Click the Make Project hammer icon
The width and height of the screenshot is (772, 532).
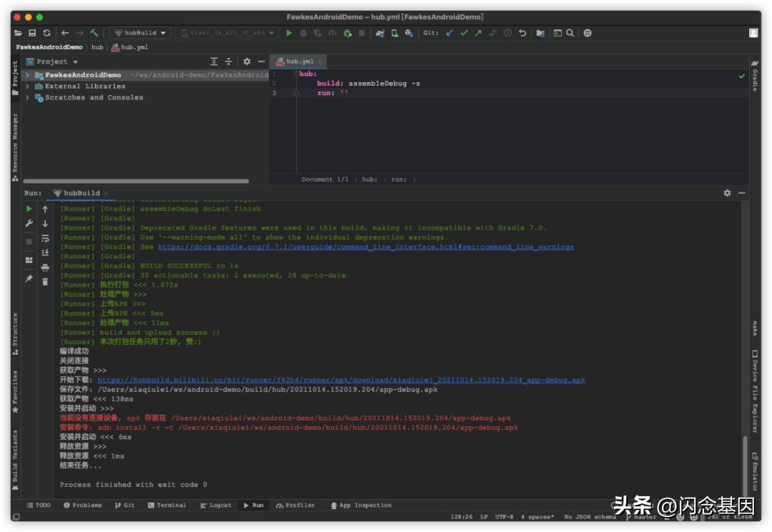(x=94, y=33)
